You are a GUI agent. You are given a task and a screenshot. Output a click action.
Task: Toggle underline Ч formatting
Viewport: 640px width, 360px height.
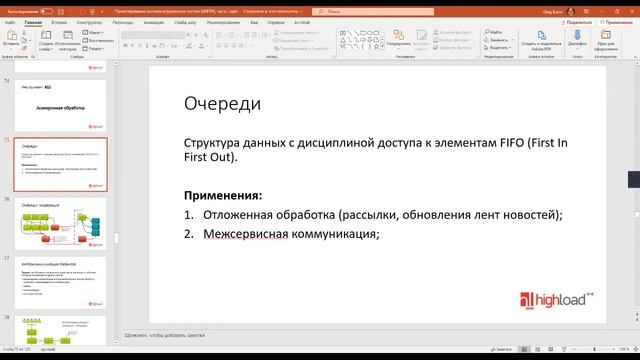point(140,46)
